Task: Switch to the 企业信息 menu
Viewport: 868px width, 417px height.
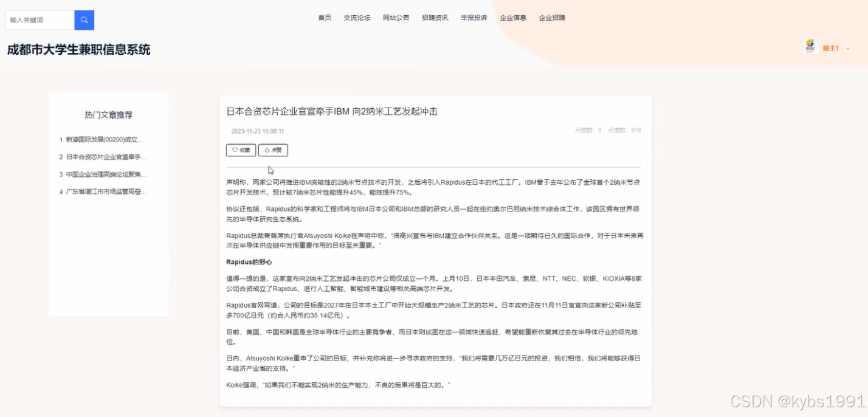Action: pyautogui.click(x=513, y=18)
